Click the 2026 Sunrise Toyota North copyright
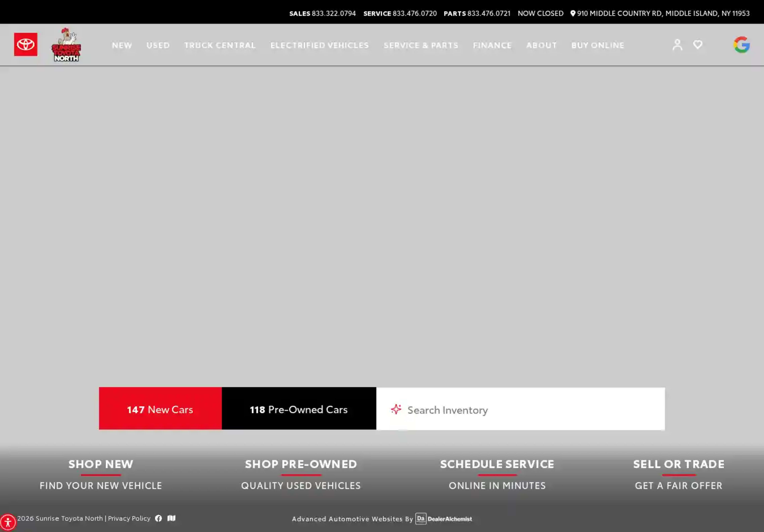Screen dimensions: 764x532 pos(60,518)
